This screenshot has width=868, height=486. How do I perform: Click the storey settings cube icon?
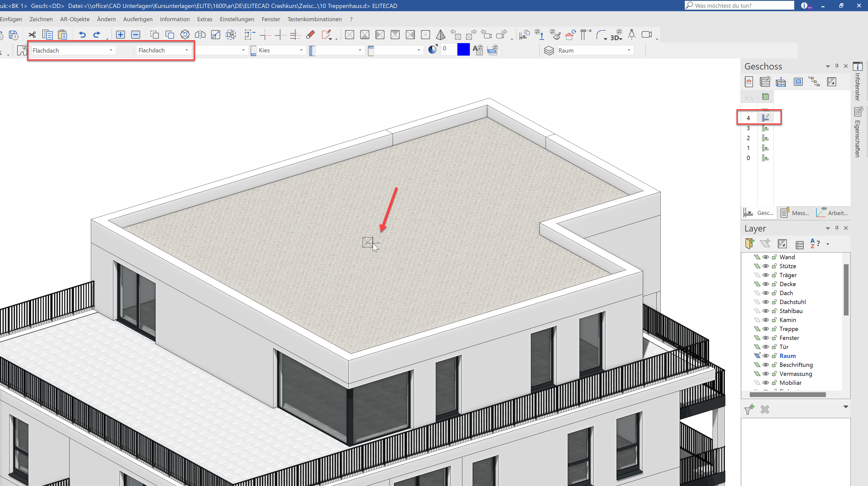click(x=765, y=81)
